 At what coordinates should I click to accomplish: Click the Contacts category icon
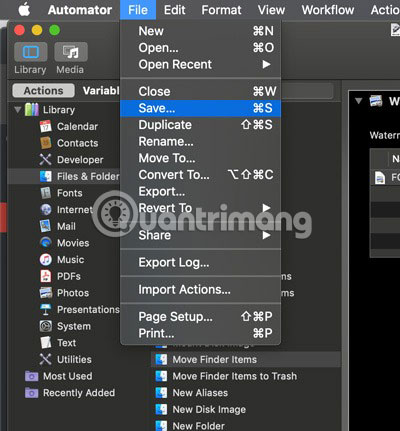46,143
